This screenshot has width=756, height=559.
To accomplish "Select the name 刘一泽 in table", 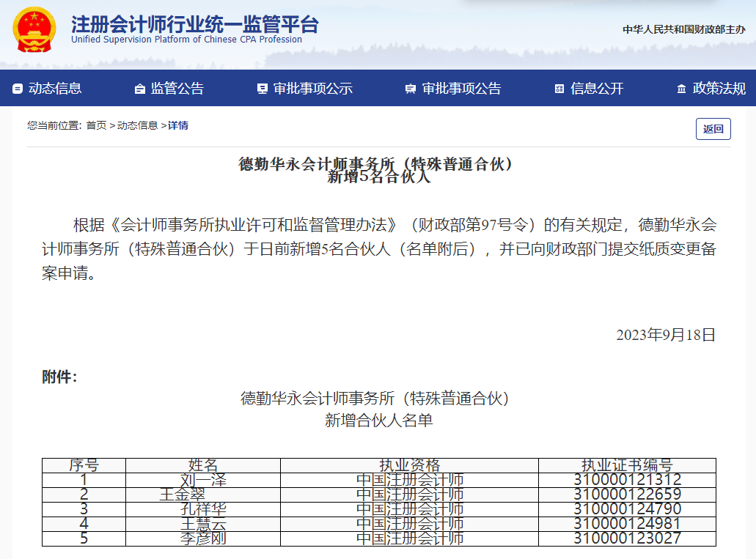I will point(203,480).
